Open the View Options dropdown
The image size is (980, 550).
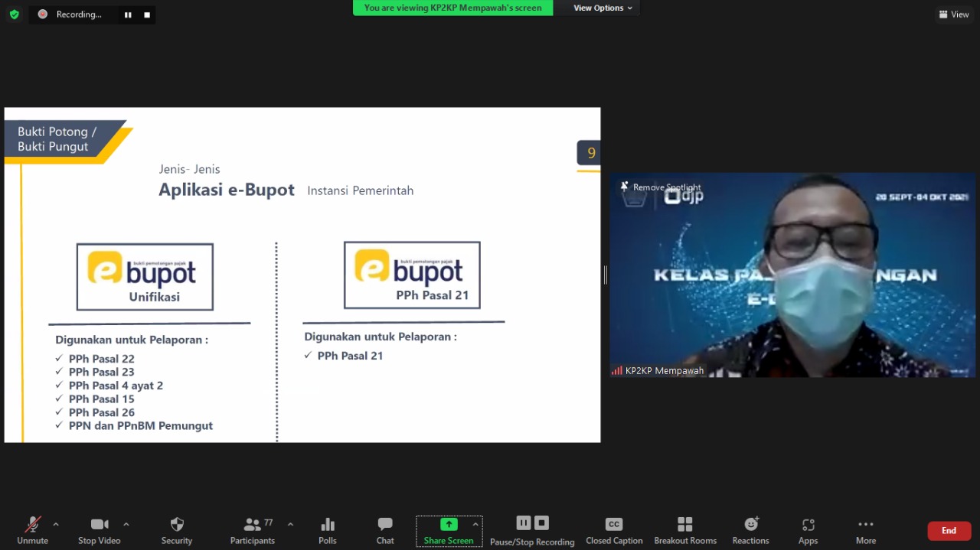coord(603,8)
